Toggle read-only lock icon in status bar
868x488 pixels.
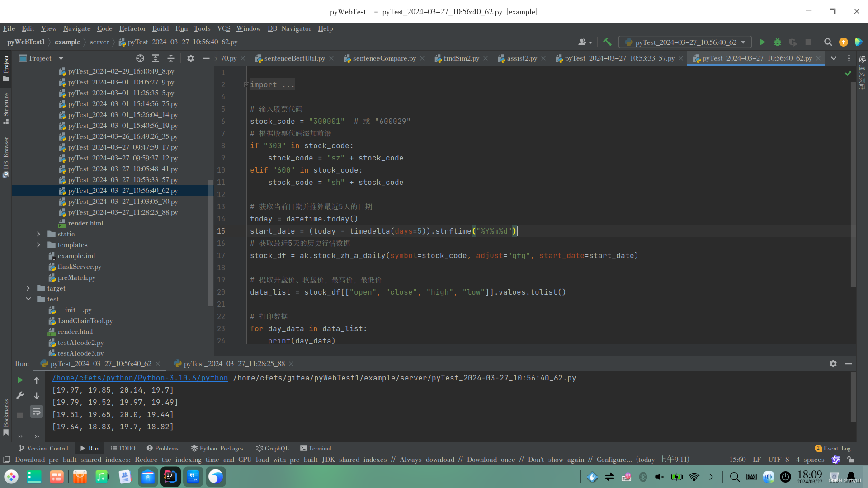pyautogui.click(x=850, y=460)
